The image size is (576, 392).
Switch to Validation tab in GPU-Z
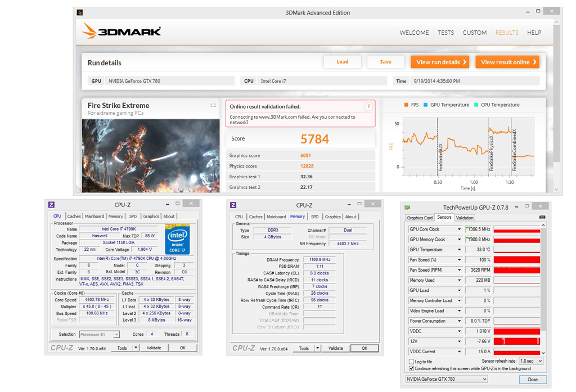(x=465, y=218)
